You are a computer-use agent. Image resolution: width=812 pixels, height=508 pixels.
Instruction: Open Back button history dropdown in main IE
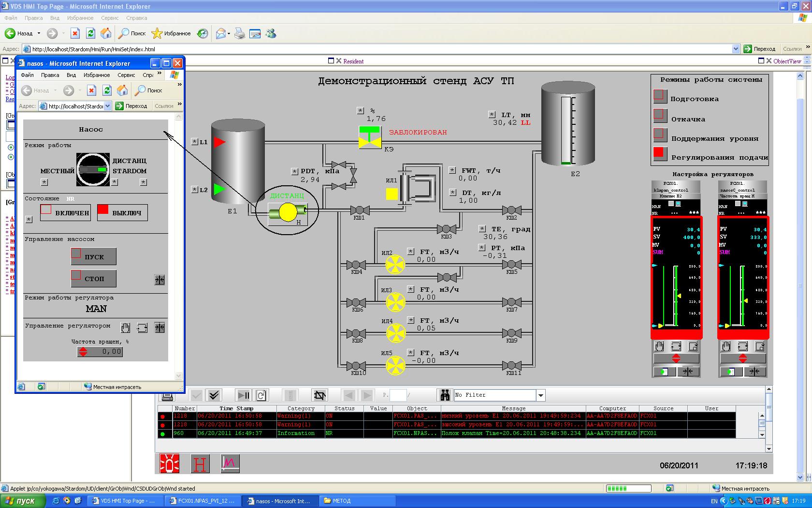(x=39, y=33)
